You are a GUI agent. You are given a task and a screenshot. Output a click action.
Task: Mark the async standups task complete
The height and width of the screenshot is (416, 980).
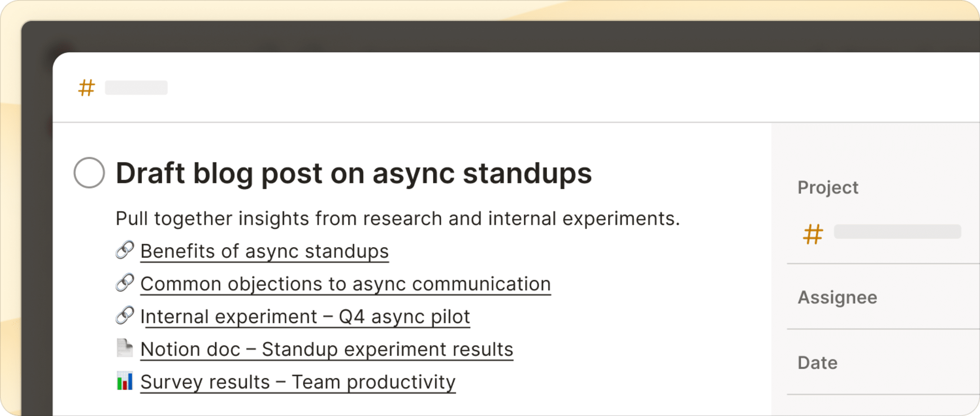tap(89, 173)
